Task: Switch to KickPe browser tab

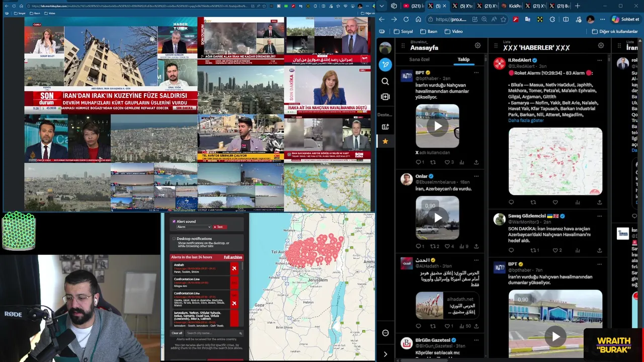Action: coord(513,6)
